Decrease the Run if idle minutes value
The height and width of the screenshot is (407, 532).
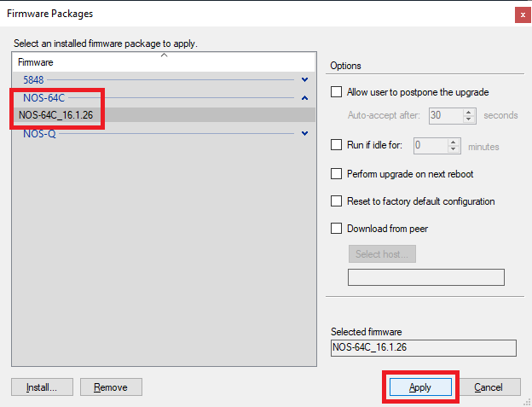point(454,149)
